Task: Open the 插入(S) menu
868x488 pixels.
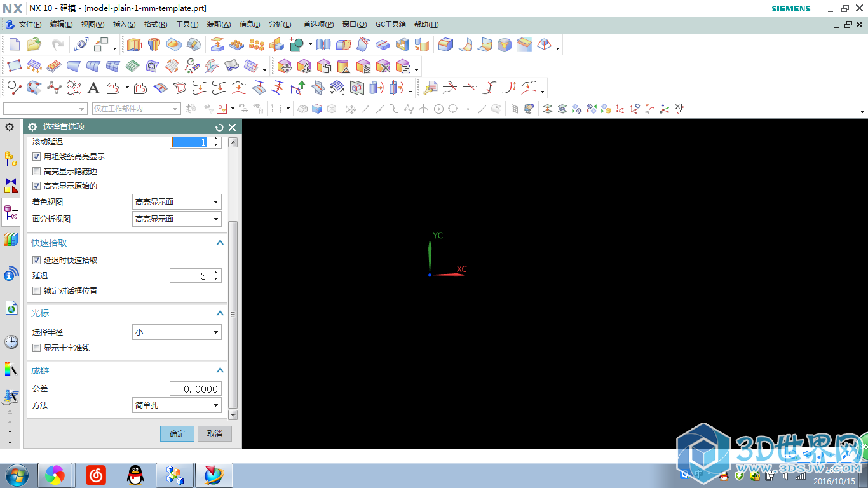Action: pos(124,24)
